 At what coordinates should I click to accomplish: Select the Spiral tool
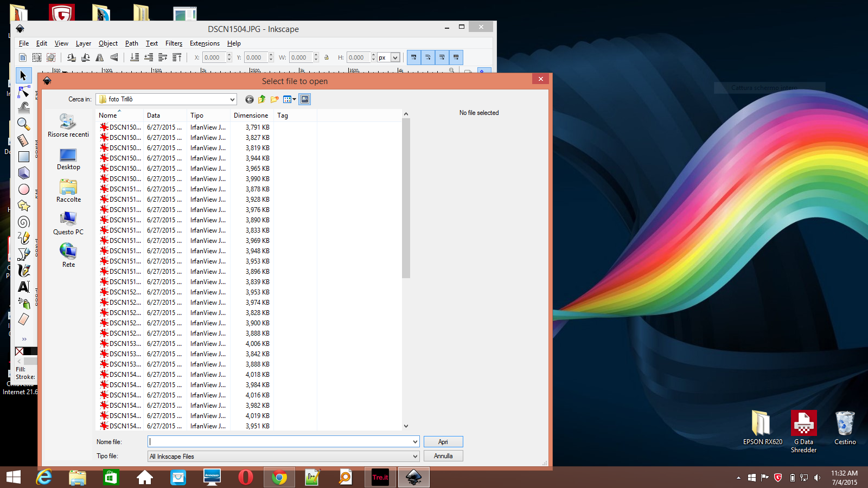click(x=23, y=222)
